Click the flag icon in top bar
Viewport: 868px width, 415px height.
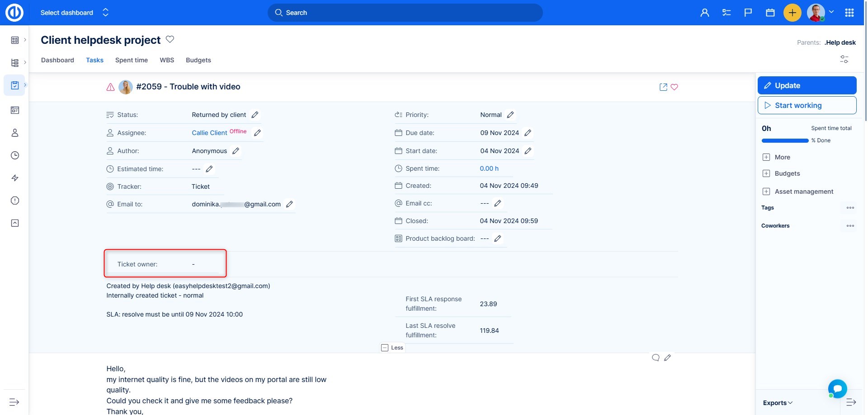click(x=748, y=13)
